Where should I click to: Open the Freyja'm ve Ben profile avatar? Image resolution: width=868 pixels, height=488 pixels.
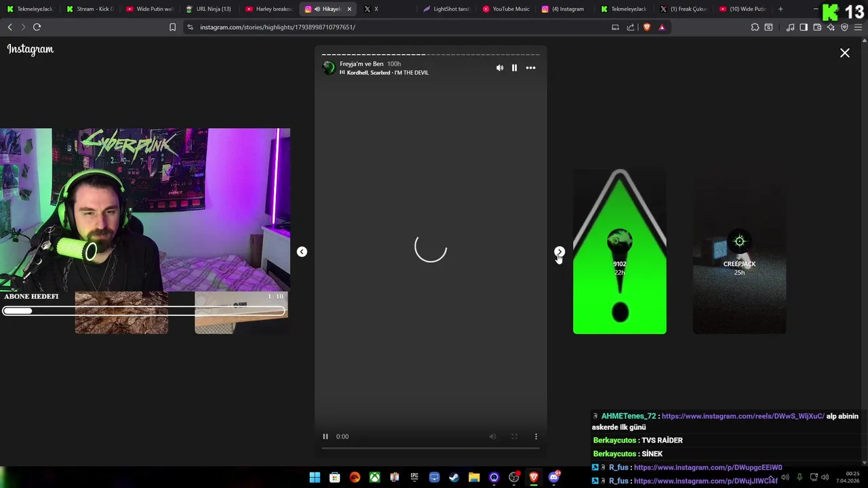tap(329, 68)
